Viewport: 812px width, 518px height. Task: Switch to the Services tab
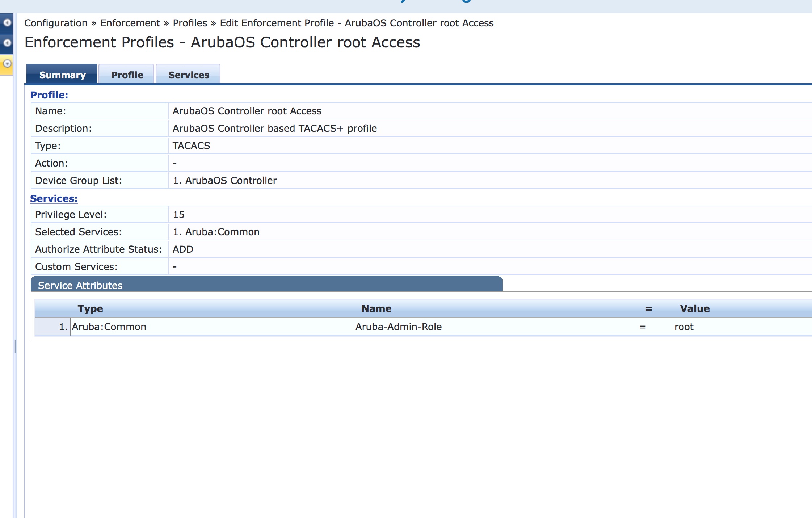point(188,74)
